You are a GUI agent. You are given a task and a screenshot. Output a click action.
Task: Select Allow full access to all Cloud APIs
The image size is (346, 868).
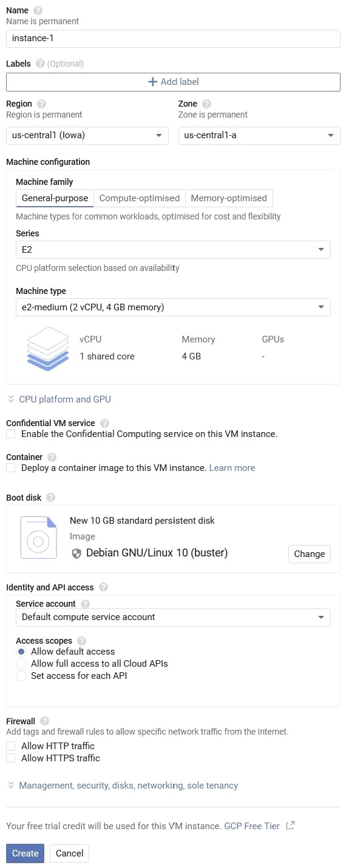[21, 664]
